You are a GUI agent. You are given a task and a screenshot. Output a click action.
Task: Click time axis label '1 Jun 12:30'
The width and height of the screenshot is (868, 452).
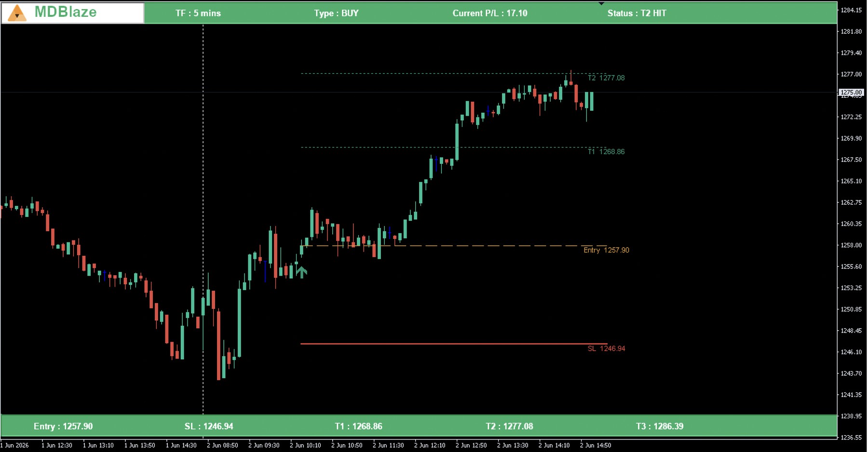coord(57,445)
